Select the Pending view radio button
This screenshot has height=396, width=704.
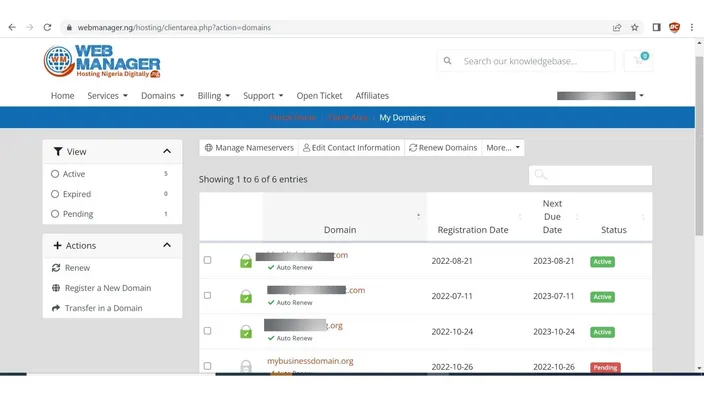pyautogui.click(x=55, y=214)
